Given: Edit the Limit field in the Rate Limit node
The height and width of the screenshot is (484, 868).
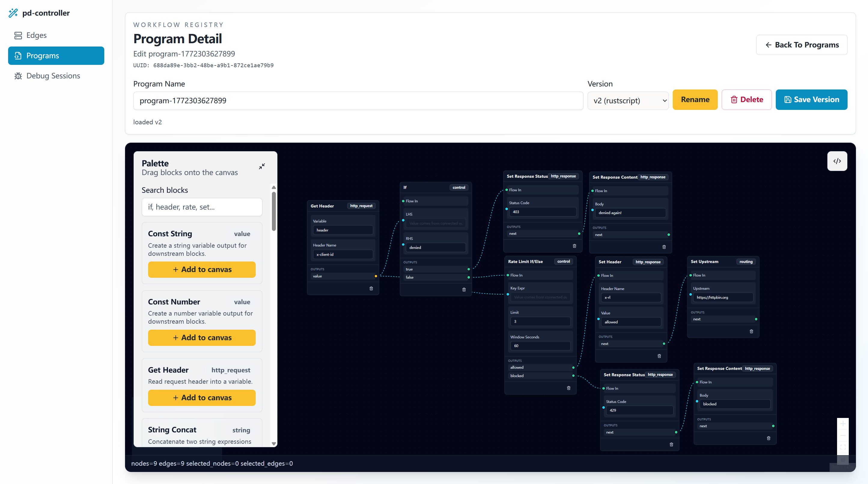Looking at the screenshot, I should (x=540, y=322).
